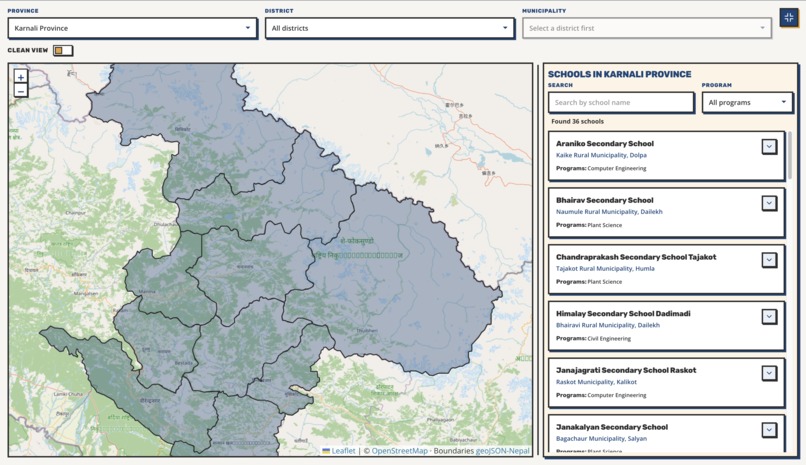The height and width of the screenshot is (465, 806).
Task: Expand Janakalyan Secondary School card
Action: pyautogui.click(x=769, y=430)
